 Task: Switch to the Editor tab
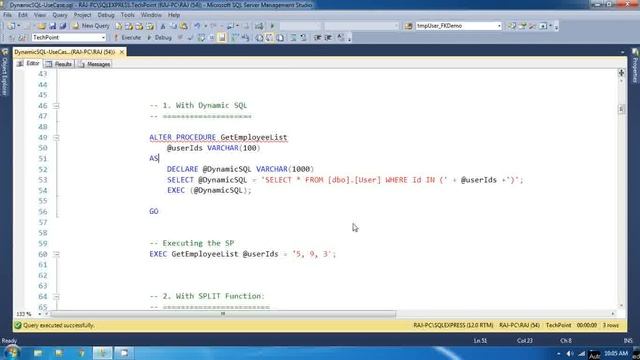click(x=29, y=64)
